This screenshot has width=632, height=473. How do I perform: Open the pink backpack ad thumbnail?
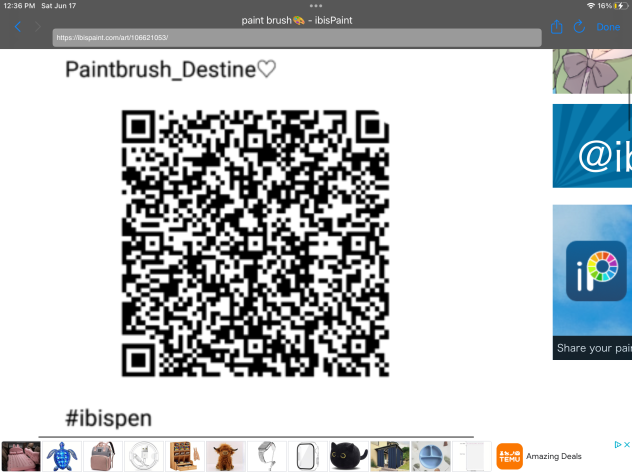103,456
